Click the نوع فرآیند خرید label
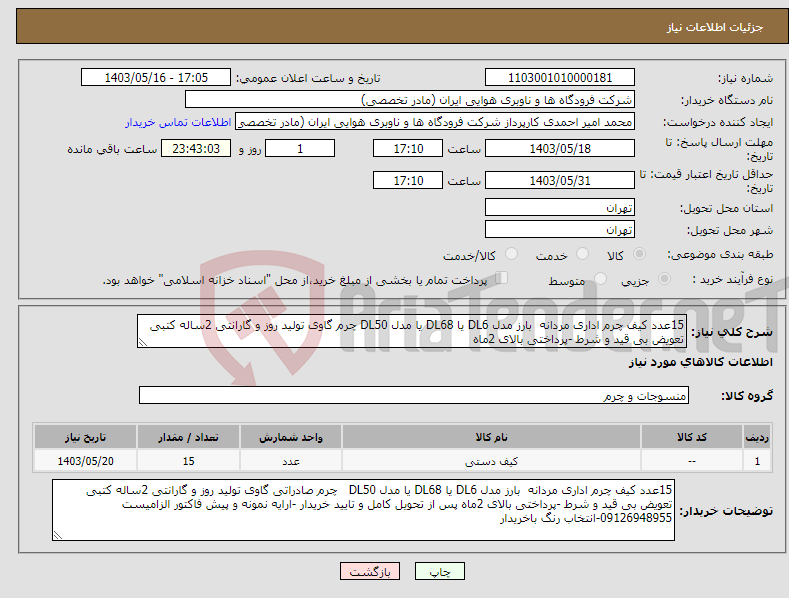The image size is (789, 598). click(x=732, y=279)
